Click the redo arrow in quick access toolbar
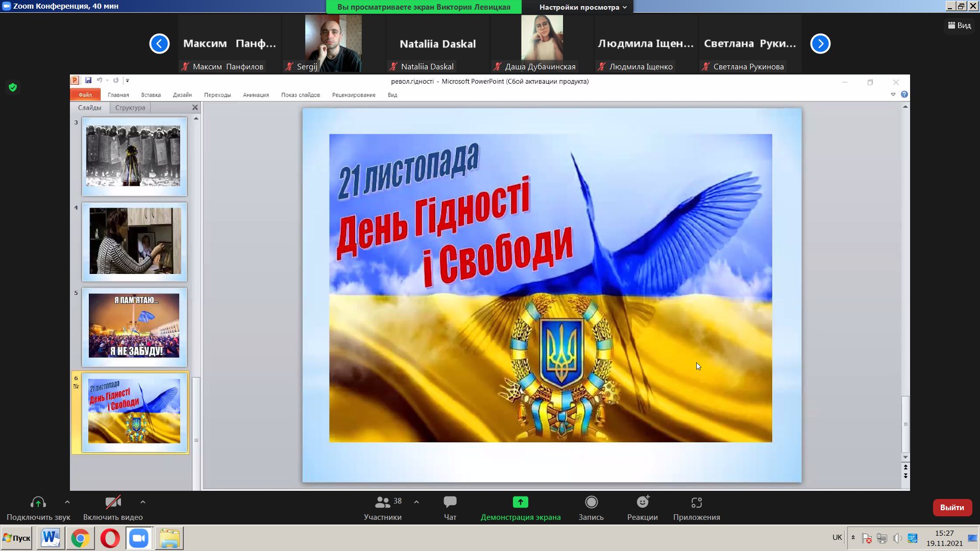Screen dimensions: 980x551 (116, 80)
